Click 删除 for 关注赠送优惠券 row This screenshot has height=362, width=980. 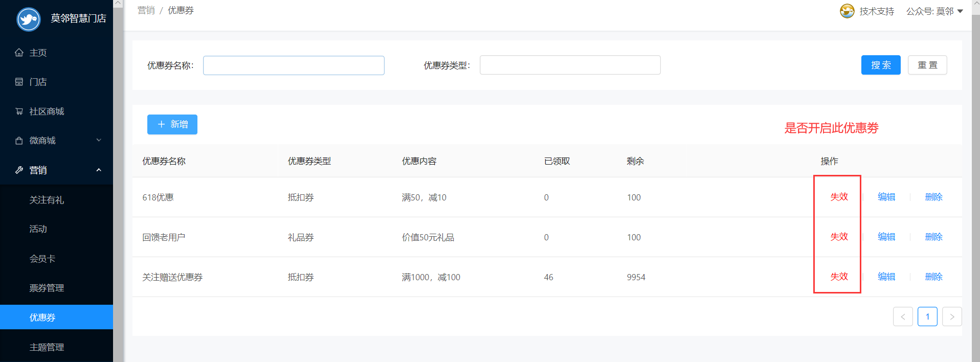pyautogui.click(x=933, y=277)
